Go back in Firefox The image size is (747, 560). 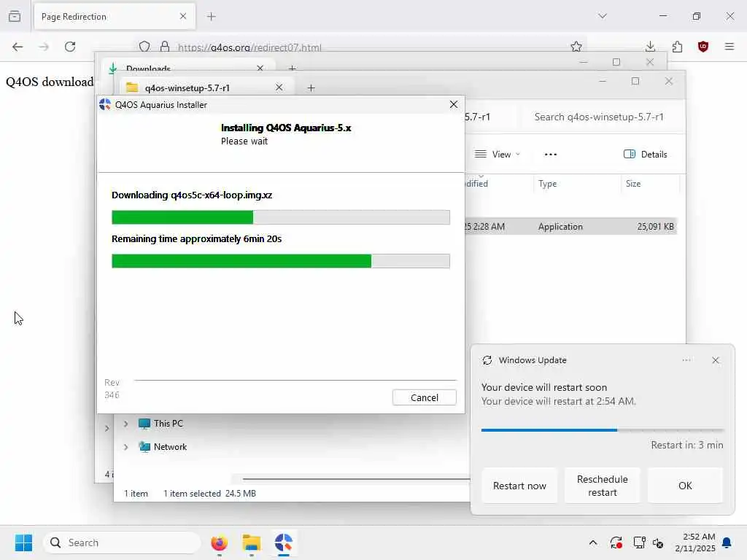[x=18, y=47]
